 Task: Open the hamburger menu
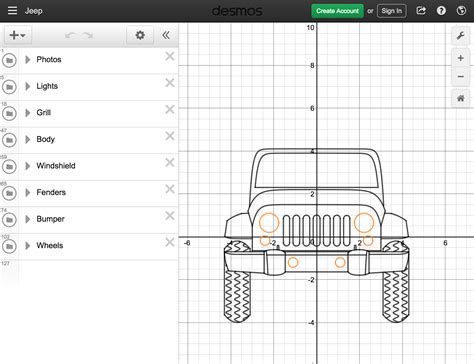click(x=12, y=11)
